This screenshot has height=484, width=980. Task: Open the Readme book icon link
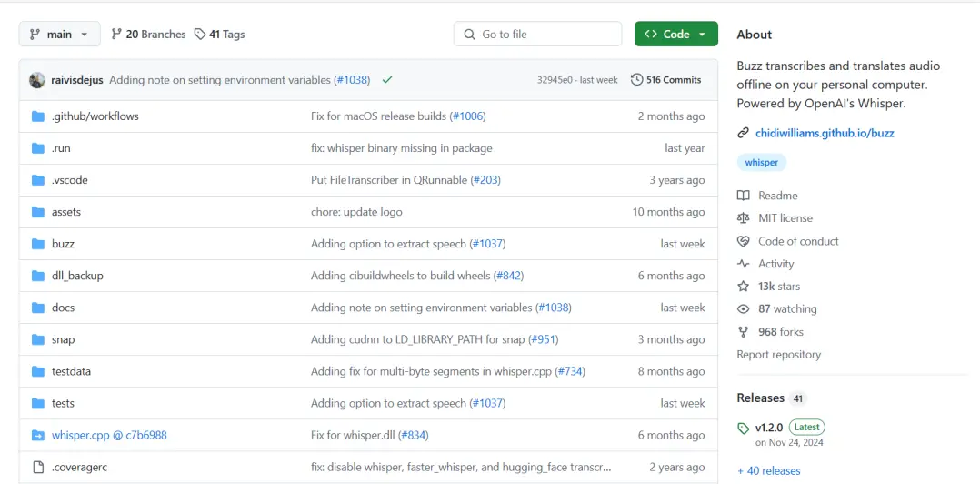pos(744,196)
